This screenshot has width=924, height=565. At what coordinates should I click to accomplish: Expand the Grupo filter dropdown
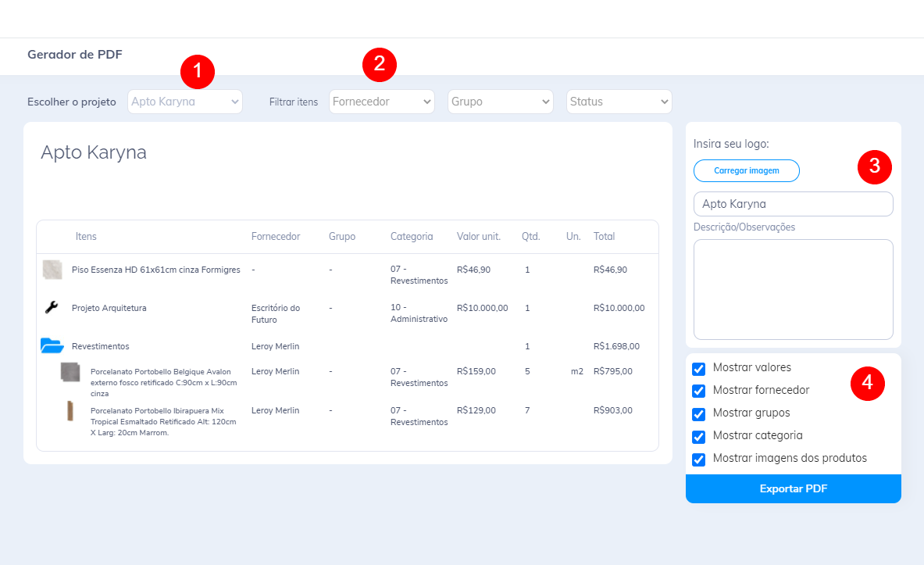(x=501, y=102)
